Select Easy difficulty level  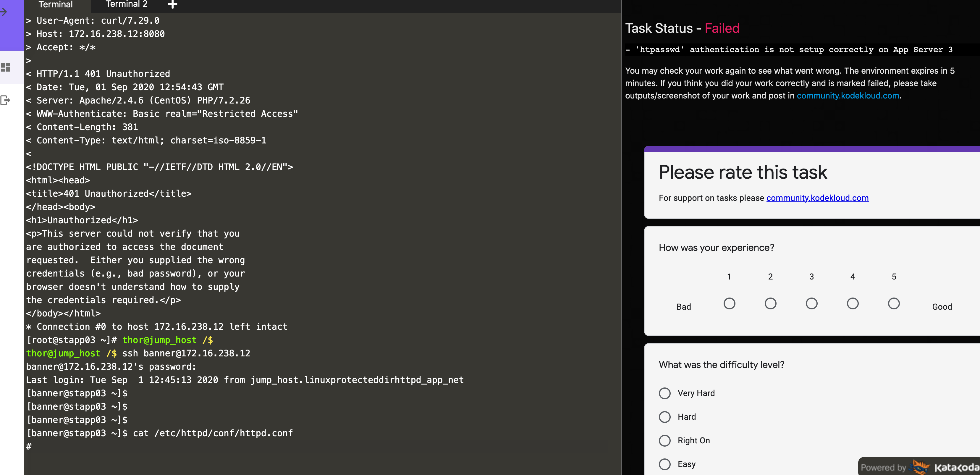pos(664,464)
